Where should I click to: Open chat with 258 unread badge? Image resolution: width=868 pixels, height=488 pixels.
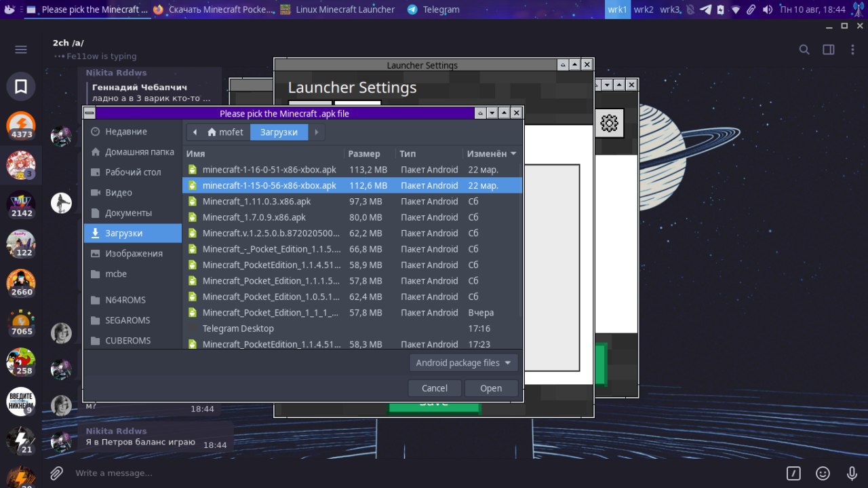click(21, 362)
